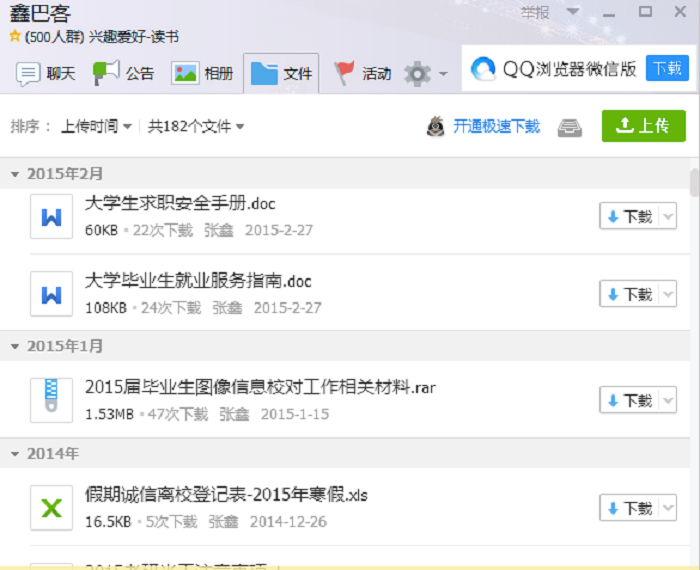
Task: Click the green 上传 upload button
Action: click(643, 125)
